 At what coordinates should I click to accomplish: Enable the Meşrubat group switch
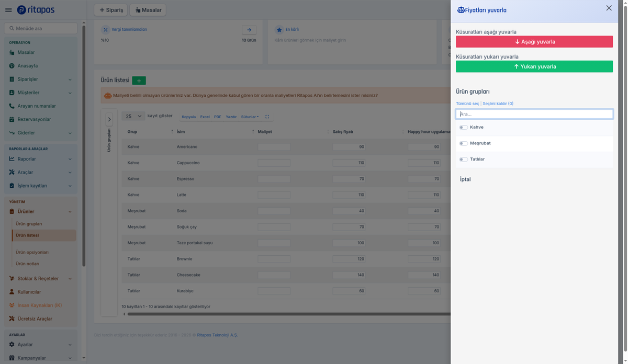tap(464, 143)
